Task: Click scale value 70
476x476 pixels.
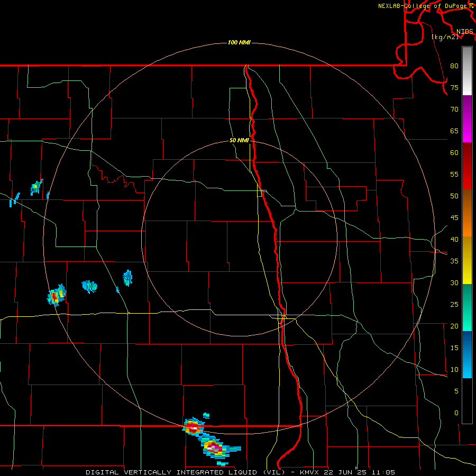Action: [454, 109]
